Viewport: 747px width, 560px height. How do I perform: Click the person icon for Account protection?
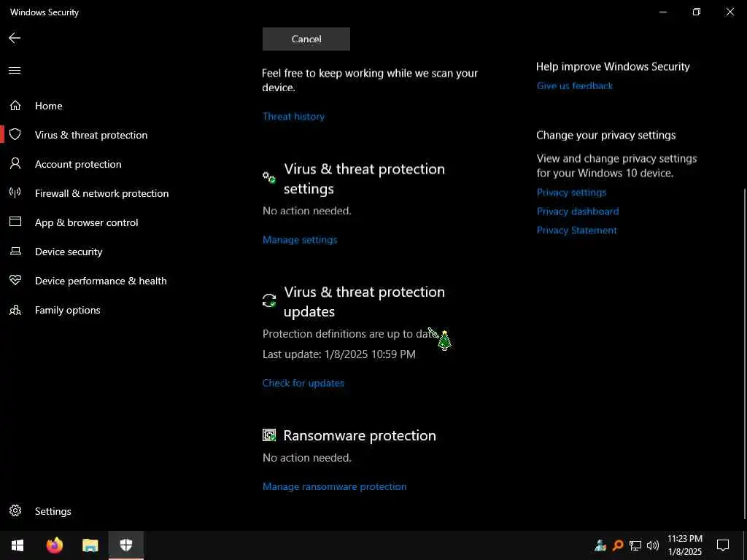(x=15, y=164)
